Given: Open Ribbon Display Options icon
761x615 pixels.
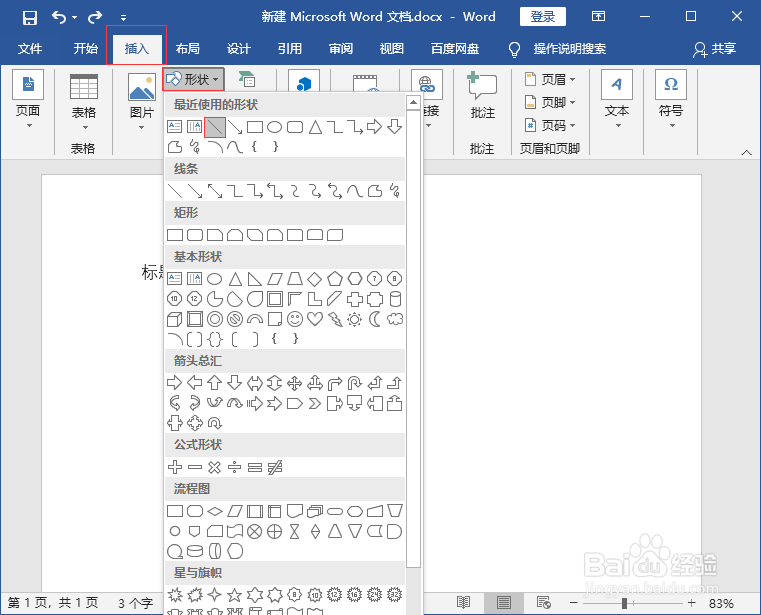Looking at the screenshot, I should (x=598, y=17).
